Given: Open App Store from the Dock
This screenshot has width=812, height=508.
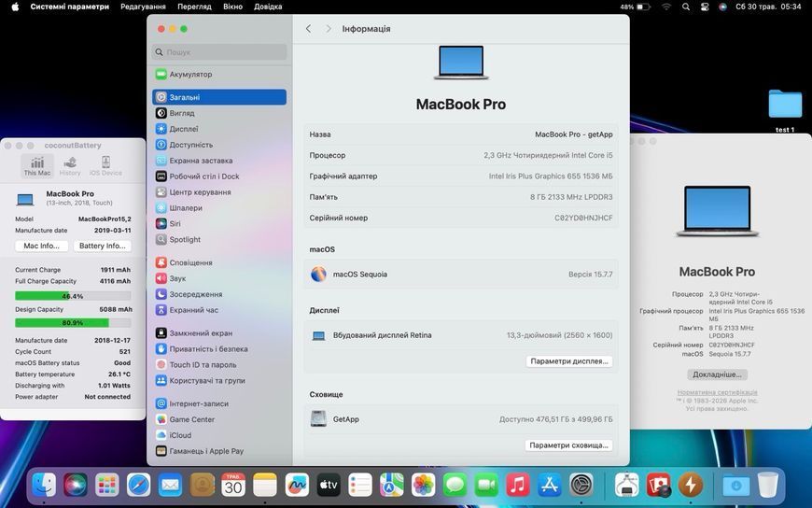Looking at the screenshot, I should pos(550,486).
